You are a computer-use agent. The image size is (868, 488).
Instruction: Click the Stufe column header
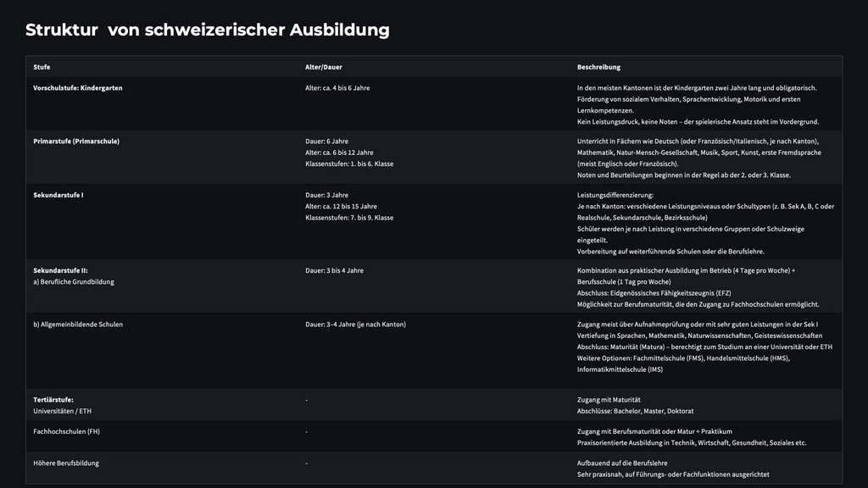(x=42, y=67)
